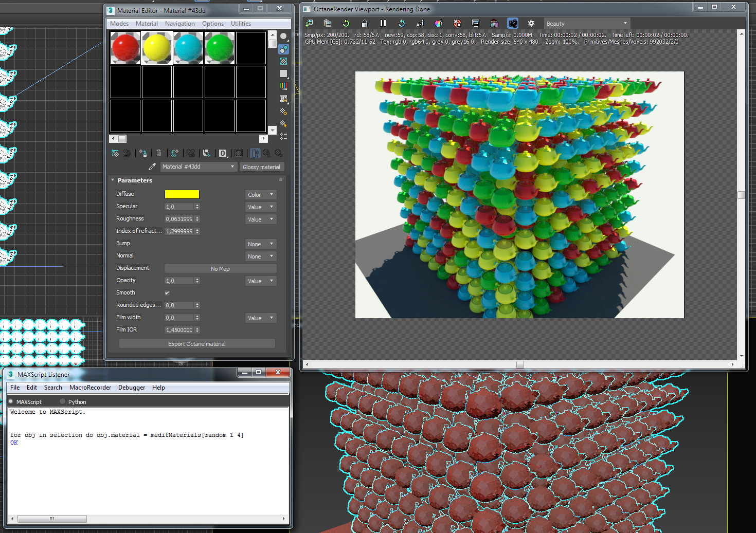Click Make Material Copy icon
This screenshot has width=756, height=533.
click(x=175, y=153)
